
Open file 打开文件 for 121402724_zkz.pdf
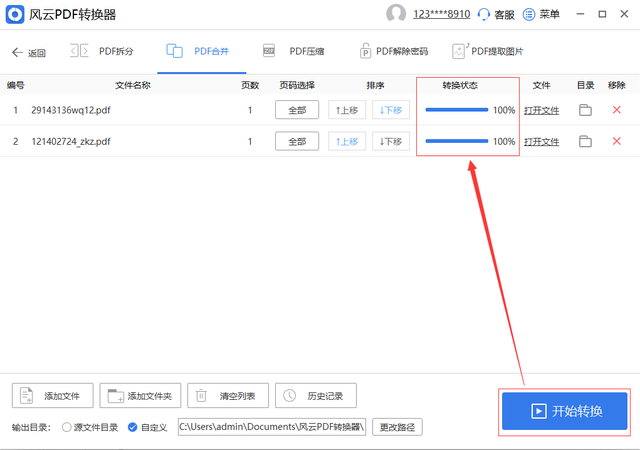click(x=541, y=142)
